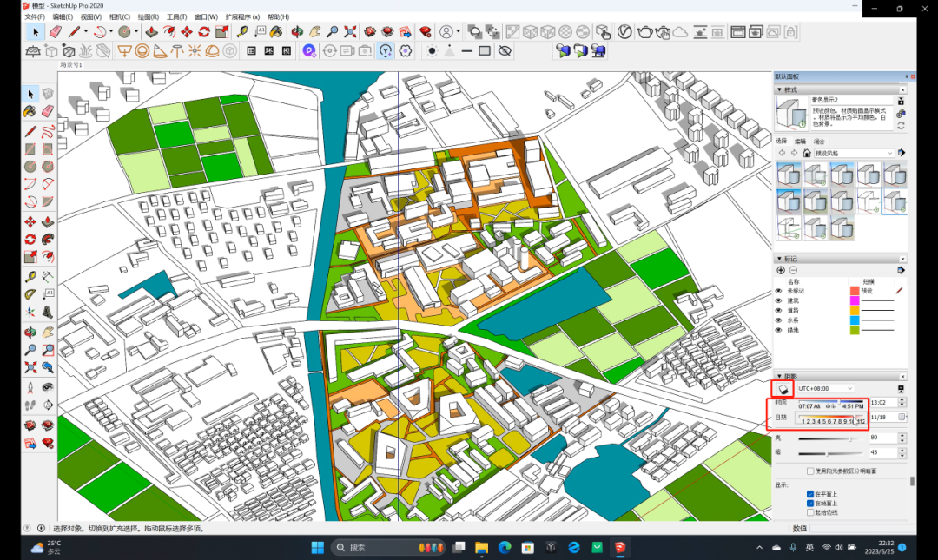
Task: Activate the Push/Pull tool in top toolbar
Action: click(x=152, y=32)
